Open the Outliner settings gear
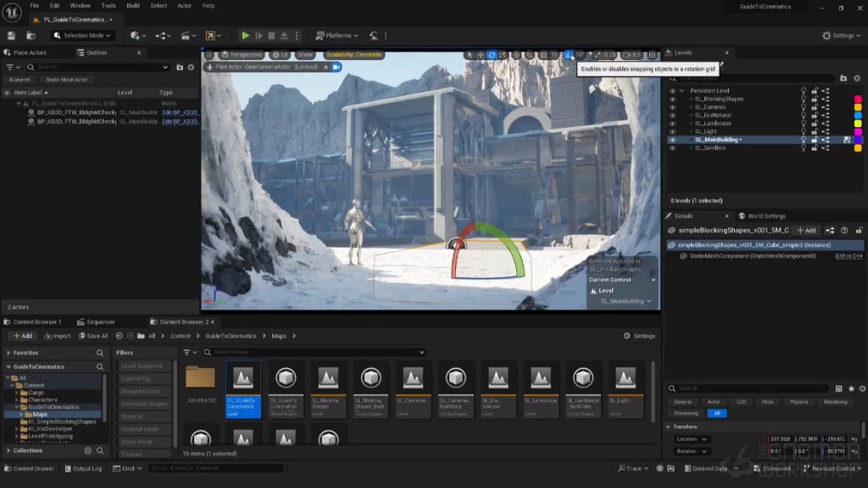Image resolution: width=868 pixels, height=488 pixels. [191, 67]
